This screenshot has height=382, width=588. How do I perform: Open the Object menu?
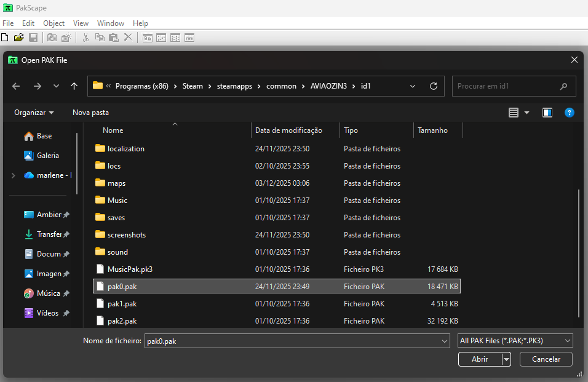coord(54,23)
